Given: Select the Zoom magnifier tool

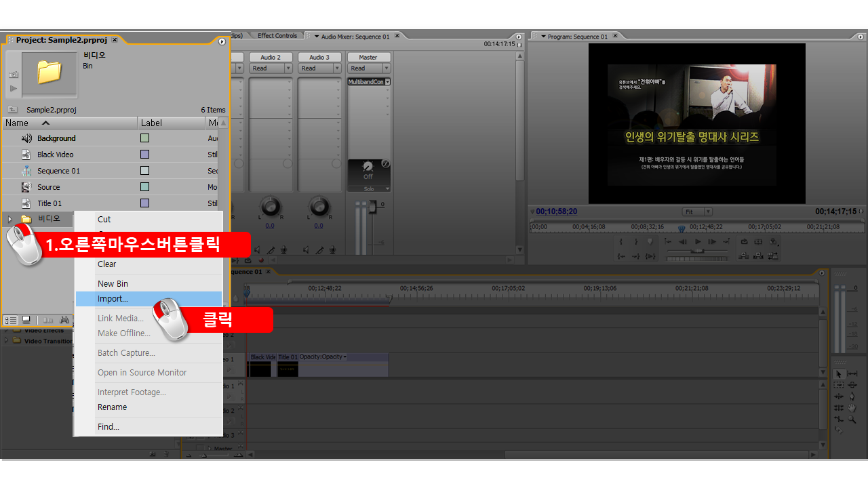Looking at the screenshot, I should click(852, 419).
